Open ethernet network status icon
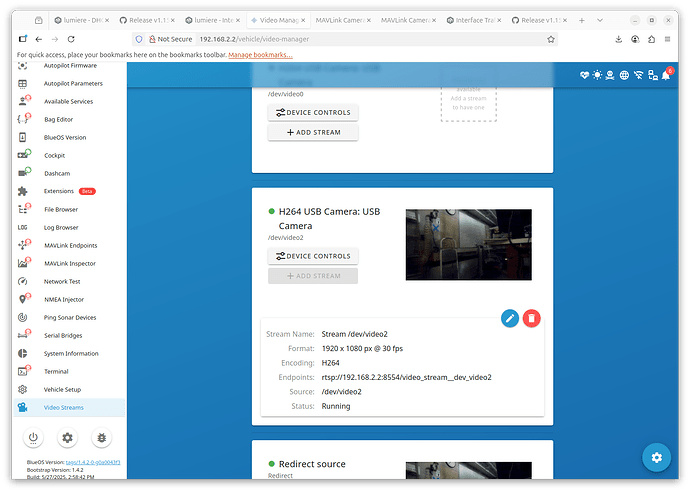 tap(653, 75)
